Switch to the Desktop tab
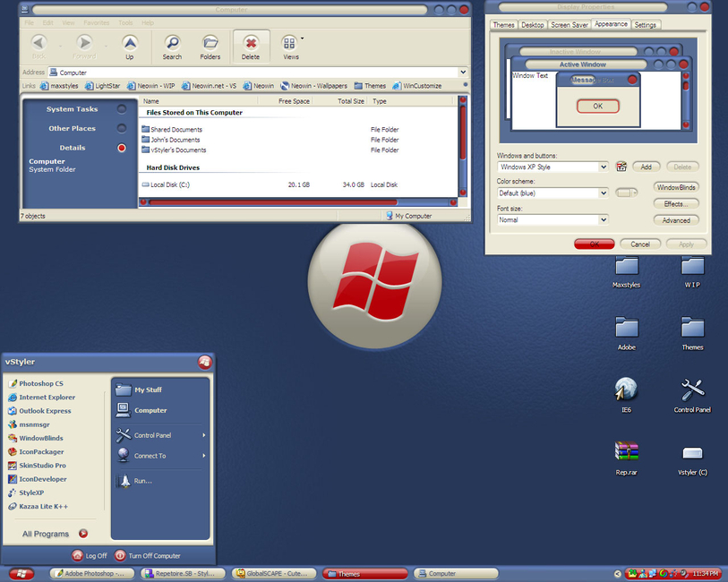The width and height of the screenshot is (728, 582). pyautogui.click(x=533, y=25)
